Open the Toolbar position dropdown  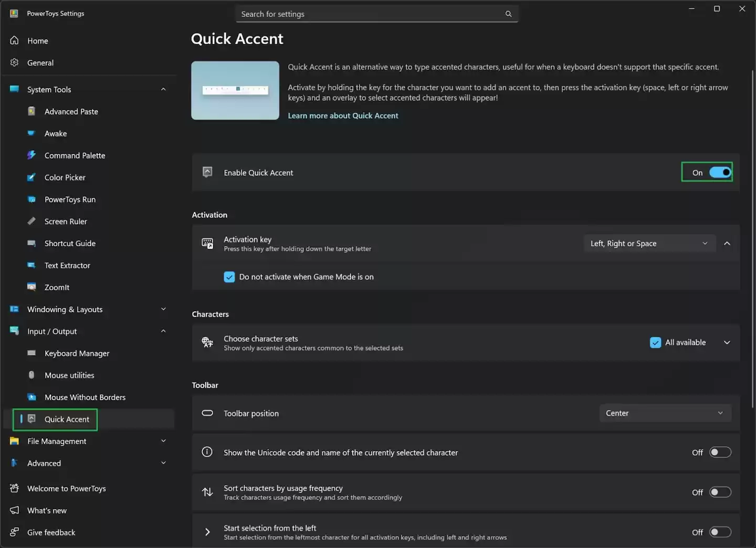coord(665,413)
